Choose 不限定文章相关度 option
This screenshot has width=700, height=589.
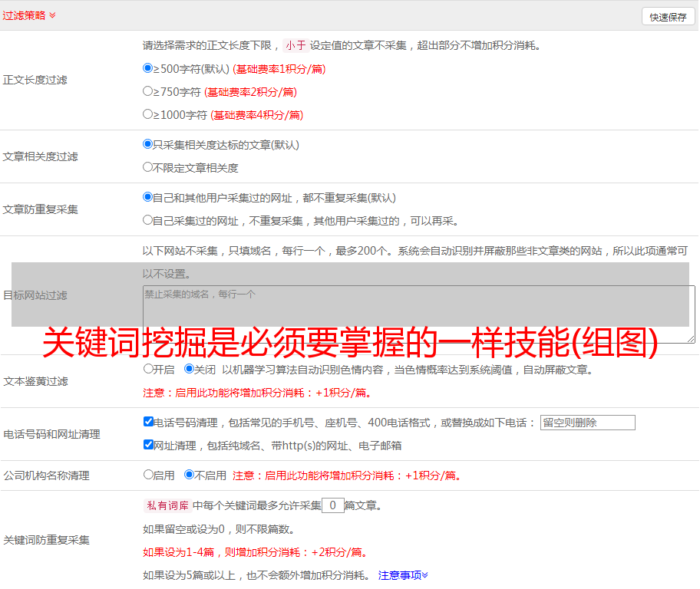pyautogui.click(x=148, y=167)
